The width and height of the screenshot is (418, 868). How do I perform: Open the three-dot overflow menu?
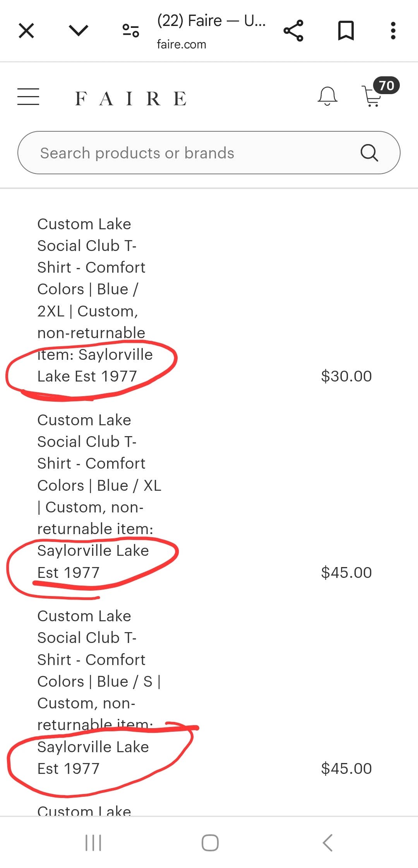(x=393, y=31)
